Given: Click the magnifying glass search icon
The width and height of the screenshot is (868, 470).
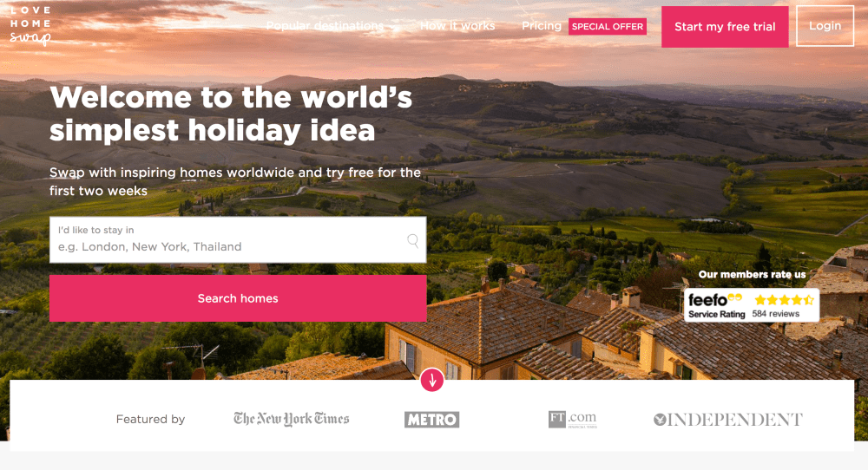Looking at the screenshot, I should (413, 240).
